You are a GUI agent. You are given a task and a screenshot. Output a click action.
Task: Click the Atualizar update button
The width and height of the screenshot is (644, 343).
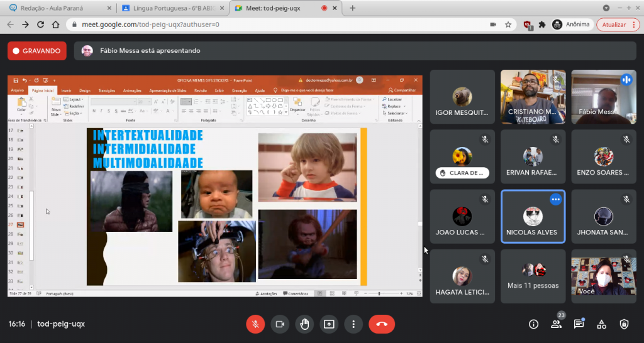(618, 24)
